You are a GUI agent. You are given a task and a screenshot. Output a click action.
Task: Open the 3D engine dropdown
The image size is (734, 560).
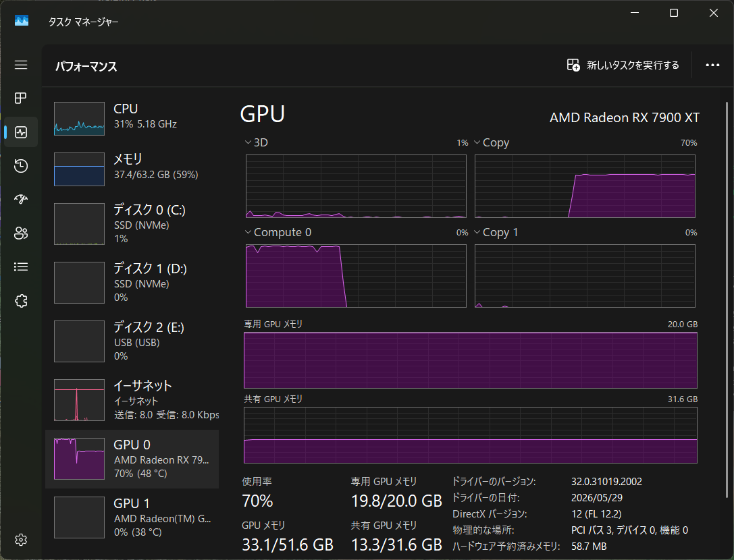point(257,142)
